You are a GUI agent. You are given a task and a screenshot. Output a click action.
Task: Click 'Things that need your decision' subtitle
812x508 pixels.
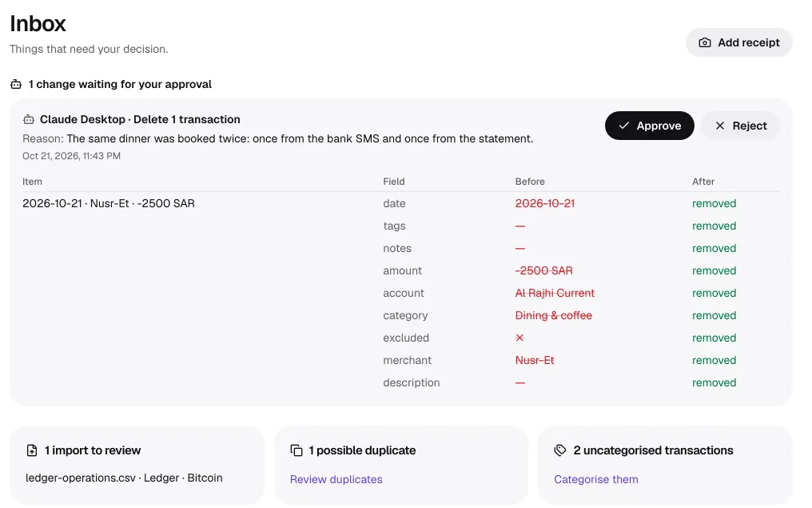[89, 50]
